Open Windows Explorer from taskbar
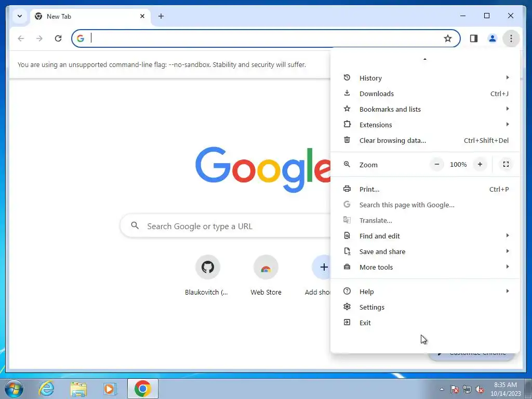The image size is (532, 399). 78,389
